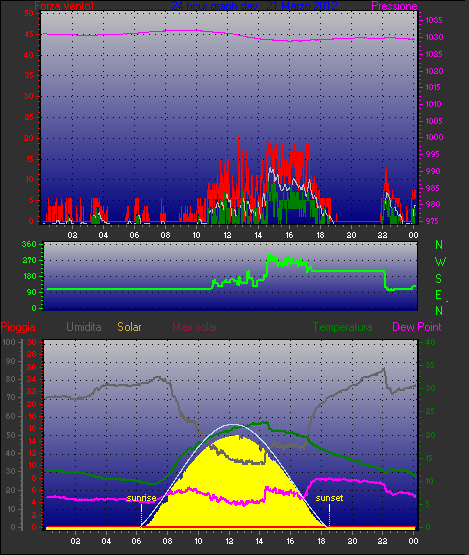Click the 50 value on wind speed axis
The height and width of the screenshot is (555, 469).
click(x=29, y=13)
